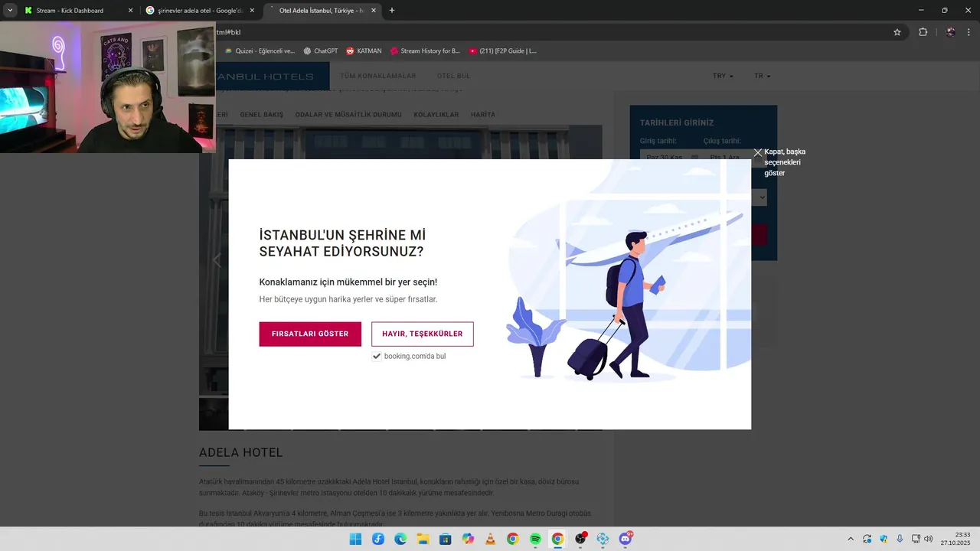The width and height of the screenshot is (980, 551).
Task: Open the Windows Security shield tray icon
Action: pyautogui.click(x=884, y=539)
